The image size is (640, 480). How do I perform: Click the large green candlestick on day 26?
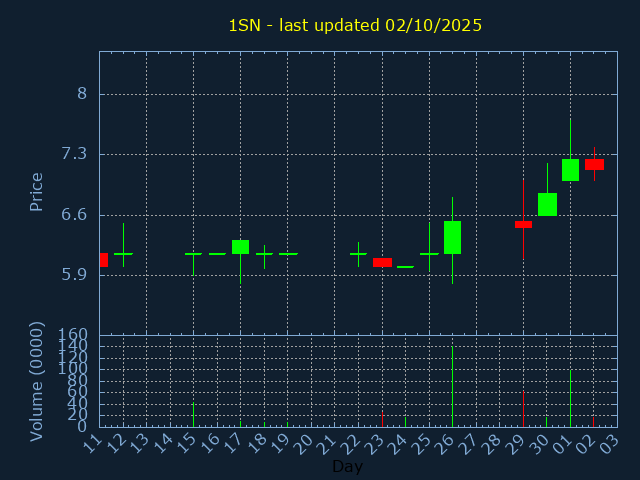point(452,237)
